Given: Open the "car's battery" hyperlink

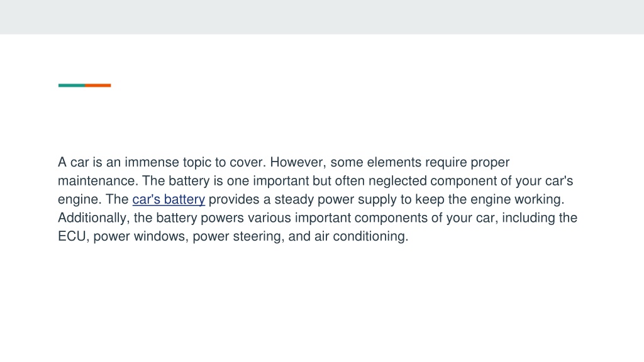Looking at the screenshot, I should click(x=169, y=199).
